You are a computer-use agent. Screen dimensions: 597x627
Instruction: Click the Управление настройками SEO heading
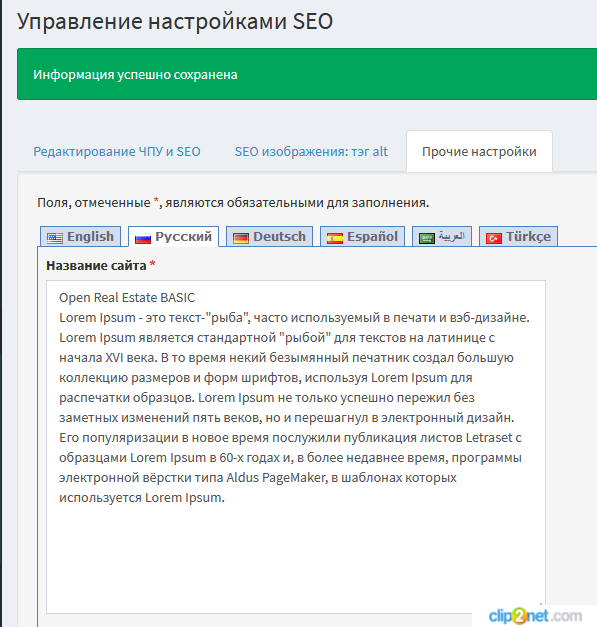click(175, 21)
